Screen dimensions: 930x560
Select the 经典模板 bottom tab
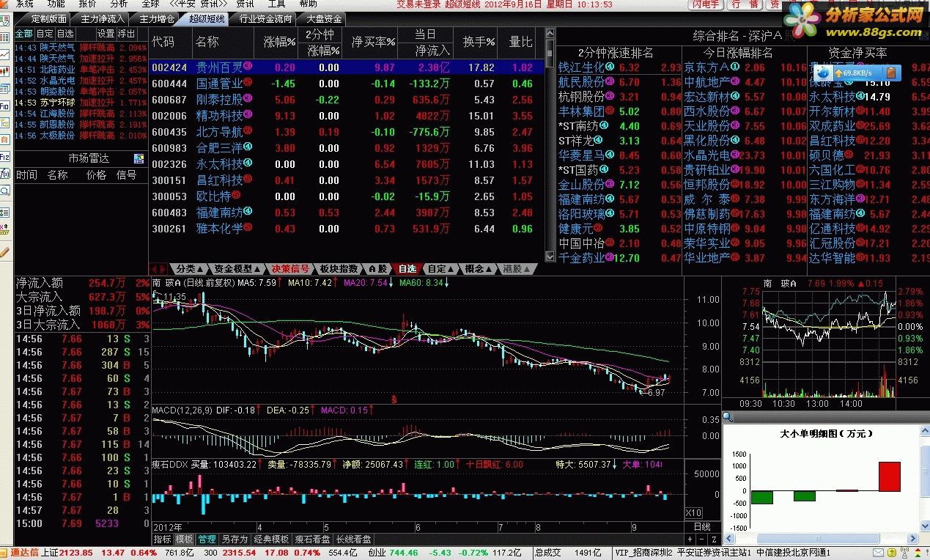(271, 539)
